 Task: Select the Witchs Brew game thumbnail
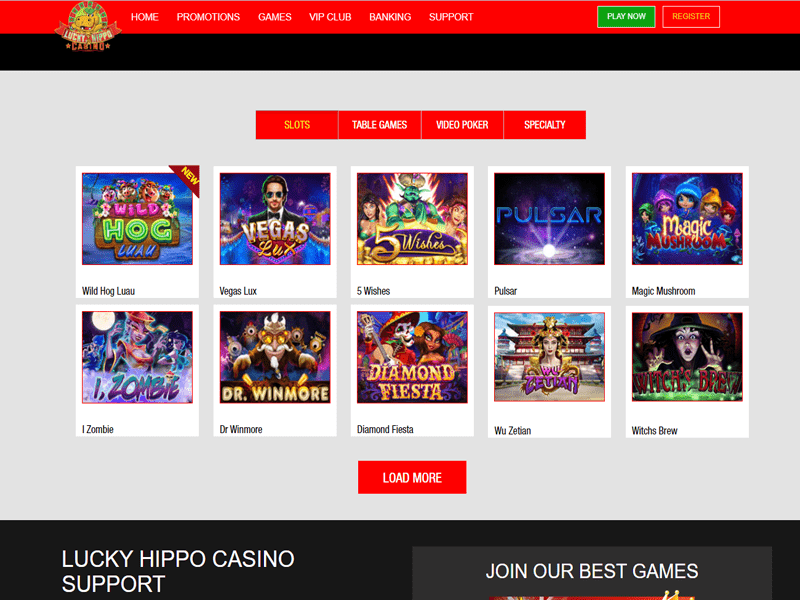tap(687, 357)
